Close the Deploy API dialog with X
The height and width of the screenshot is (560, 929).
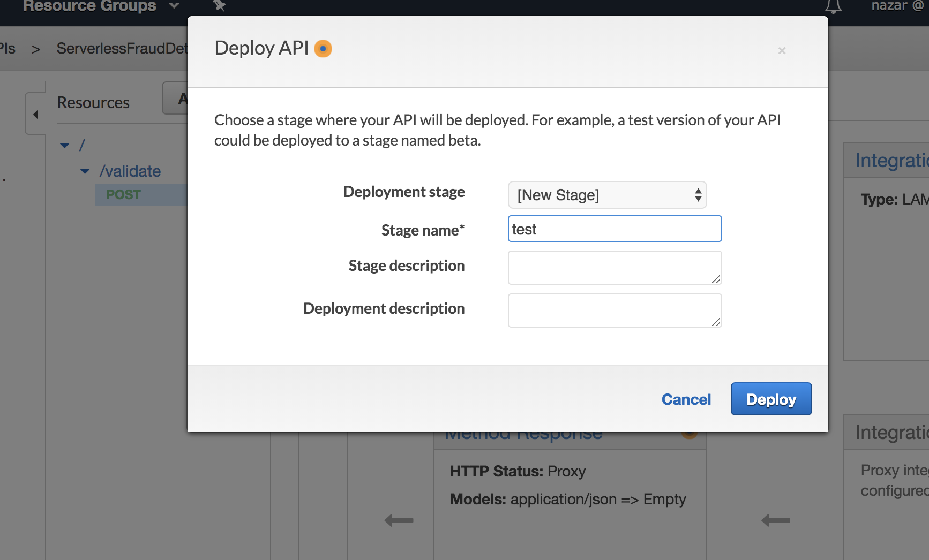[x=782, y=50]
